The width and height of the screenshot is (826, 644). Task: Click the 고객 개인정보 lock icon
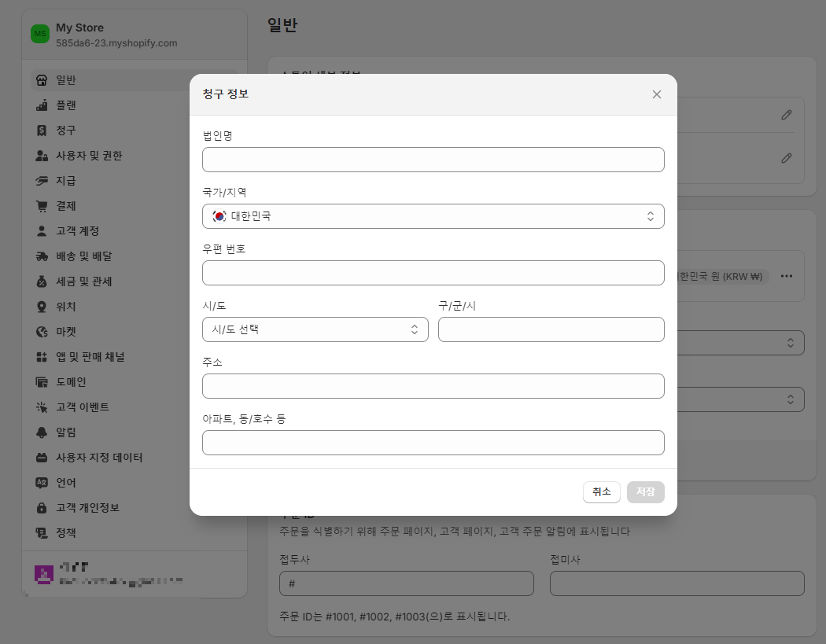coord(42,508)
